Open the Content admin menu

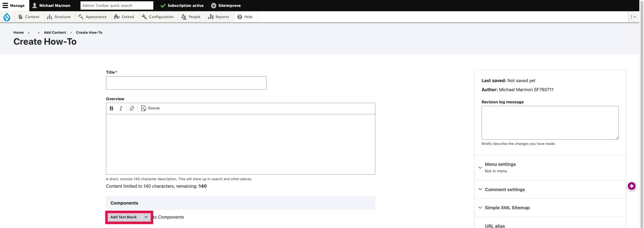tap(29, 17)
